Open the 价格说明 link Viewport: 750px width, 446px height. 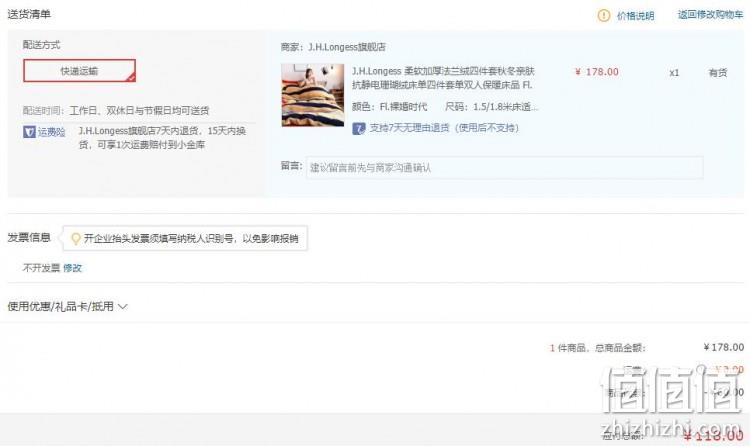point(635,16)
